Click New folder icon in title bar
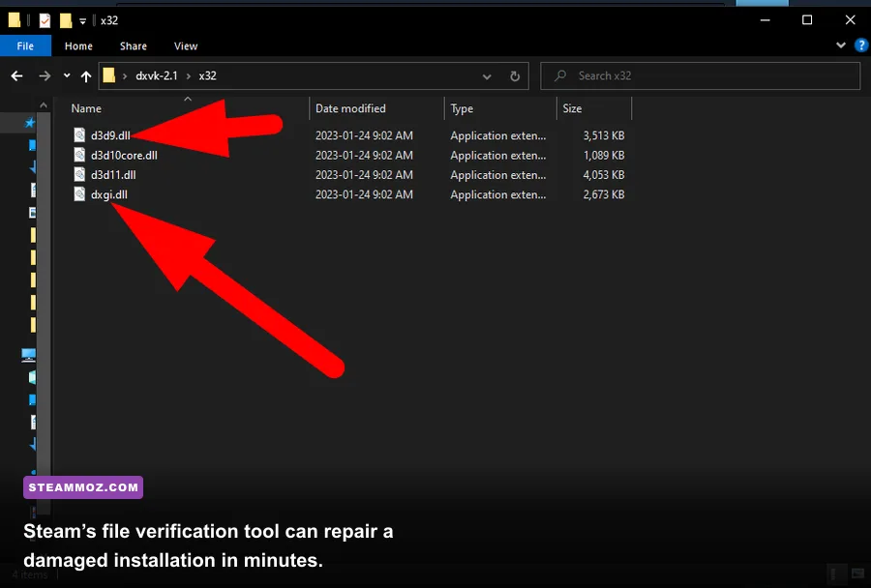Screen dimensions: 871x588 click(x=66, y=20)
